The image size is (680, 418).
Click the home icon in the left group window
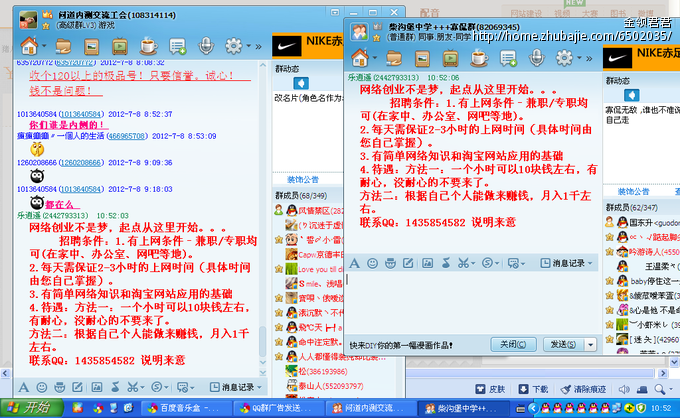pyautogui.click(x=27, y=45)
